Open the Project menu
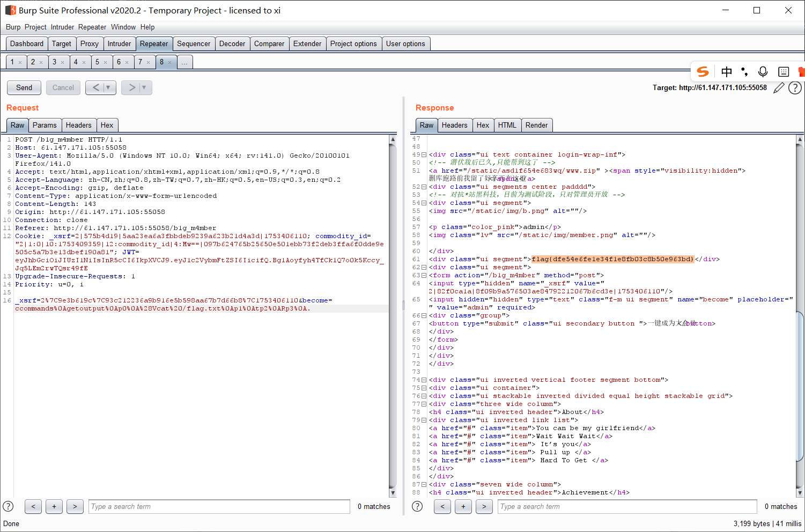 [35, 27]
